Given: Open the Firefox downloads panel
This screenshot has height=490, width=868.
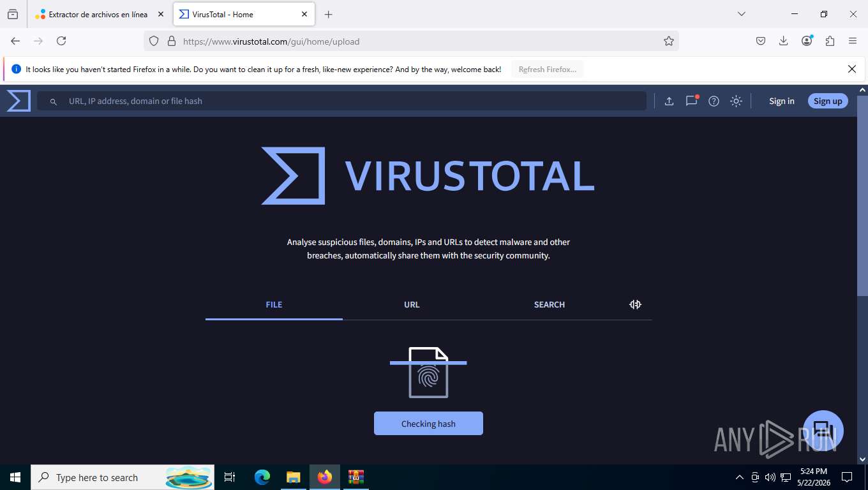Looking at the screenshot, I should coord(784,41).
